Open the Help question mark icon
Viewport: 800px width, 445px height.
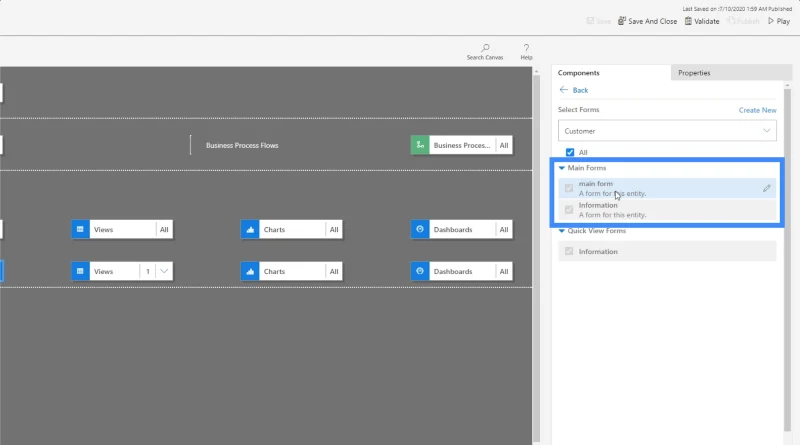point(526,47)
